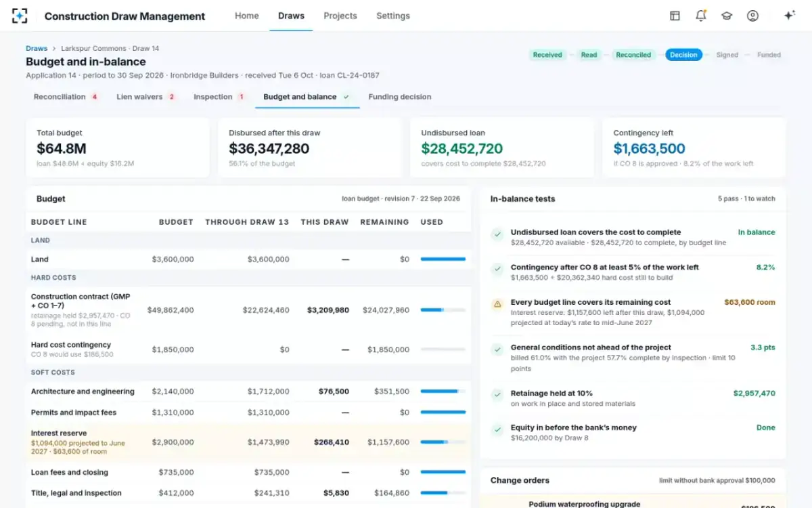Click the Construction contract used progress bar
This screenshot has height=508, width=812.
443,310
